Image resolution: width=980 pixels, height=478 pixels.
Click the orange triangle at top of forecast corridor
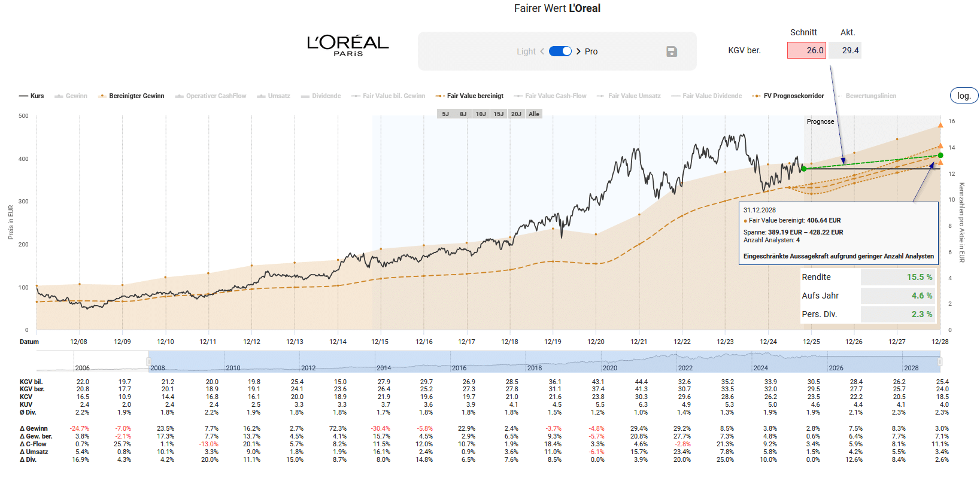(x=940, y=125)
